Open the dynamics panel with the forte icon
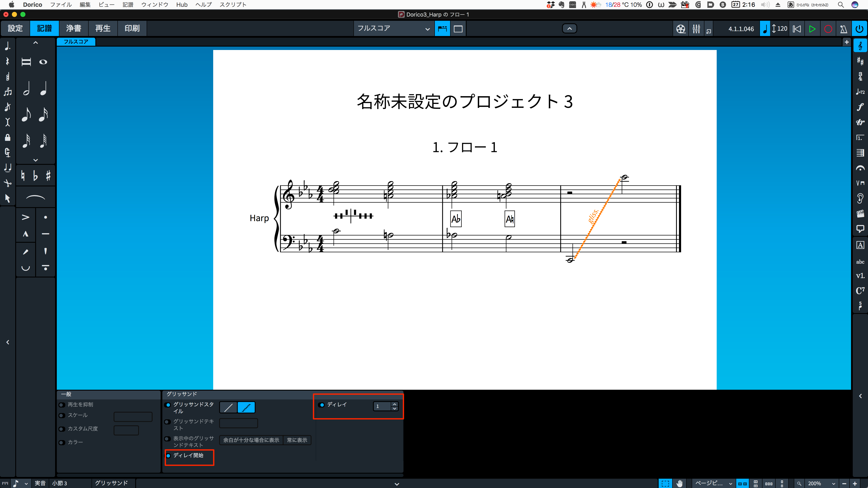Screen dimensions: 868x488 click(x=860, y=107)
